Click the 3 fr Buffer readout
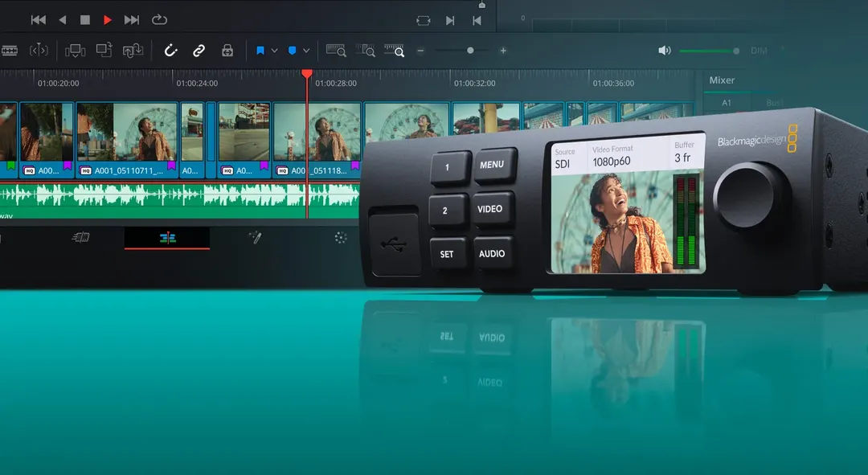868x475 pixels. [x=682, y=158]
